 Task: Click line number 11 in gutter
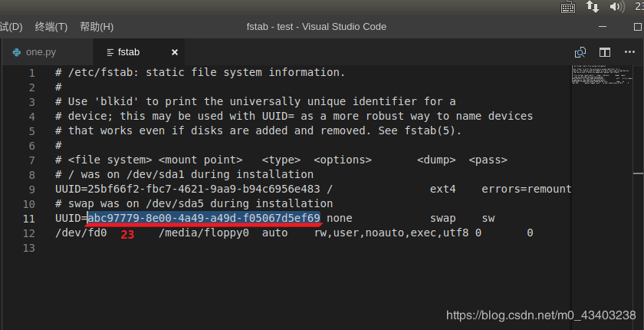29,219
